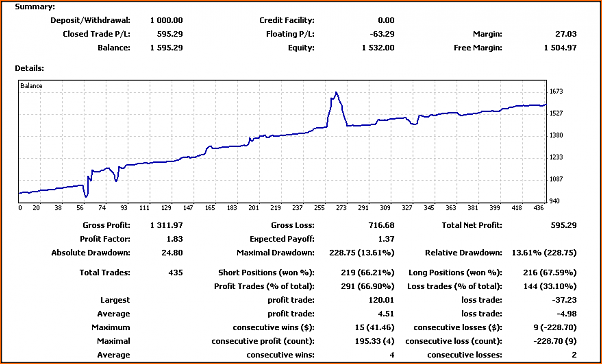The width and height of the screenshot is (602, 364).
Task: Click the Balance label inside the chart
Action: pos(31,86)
